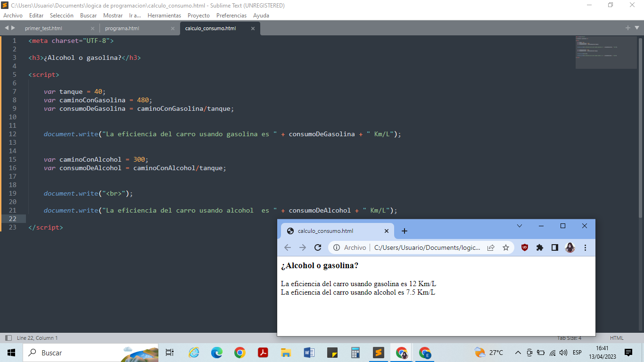Open Task View on the taskbar
Viewport: 644px width, 362px height.
tap(170, 353)
